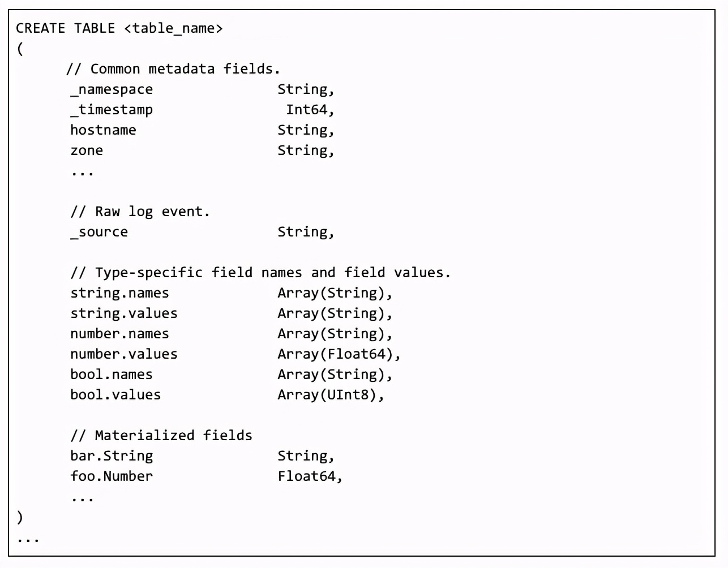Image resolution: width=728 pixels, height=568 pixels.
Task: Click the string.values field
Action: click(x=124, y=313)
